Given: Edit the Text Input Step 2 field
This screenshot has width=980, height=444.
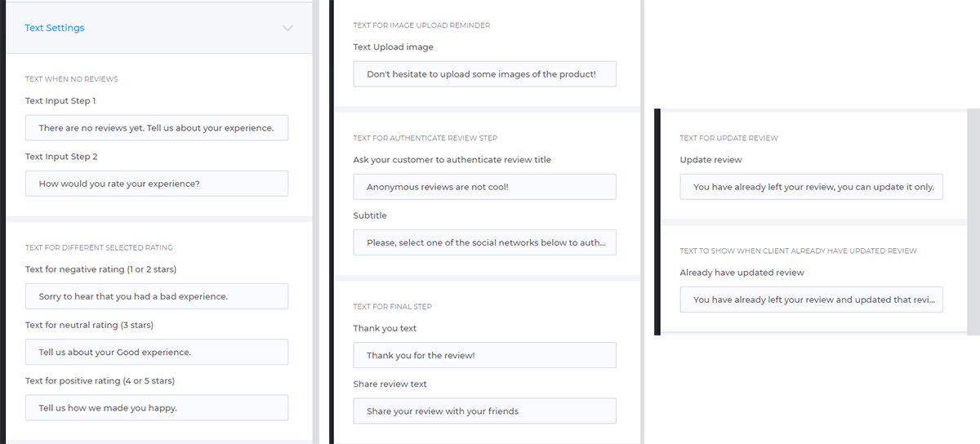Looking at the screenshot, I should point(157,184).
